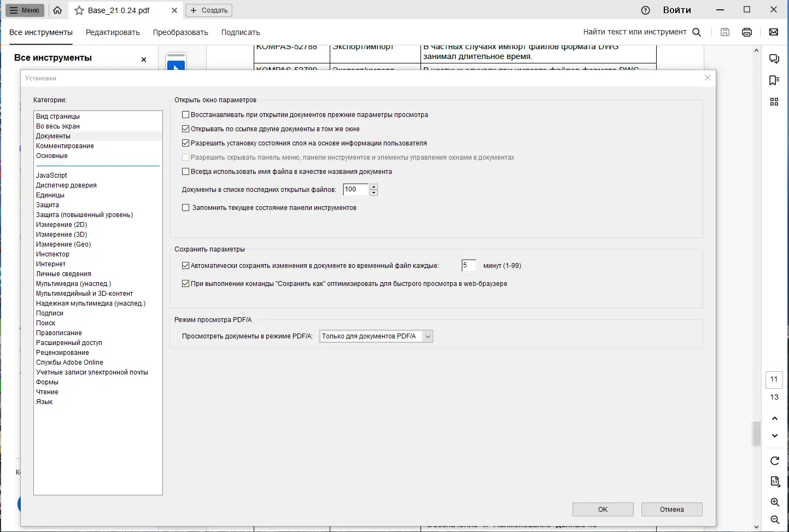The width and height of the screenshot is (789, 532).
Task: Increase recent files count stepper up
Action: (x=374, y=187)
